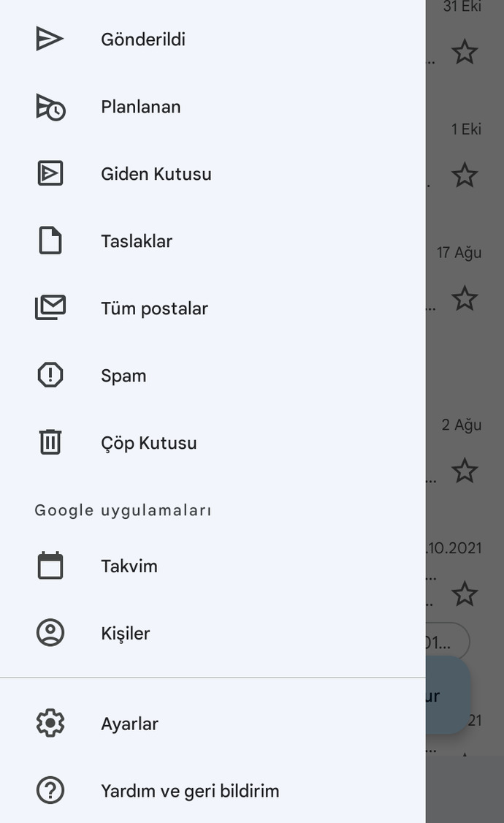Launch Kişiler app
The height and width of the screenshot is (823, 504).
pyautogui.click(x=213, y=633)
